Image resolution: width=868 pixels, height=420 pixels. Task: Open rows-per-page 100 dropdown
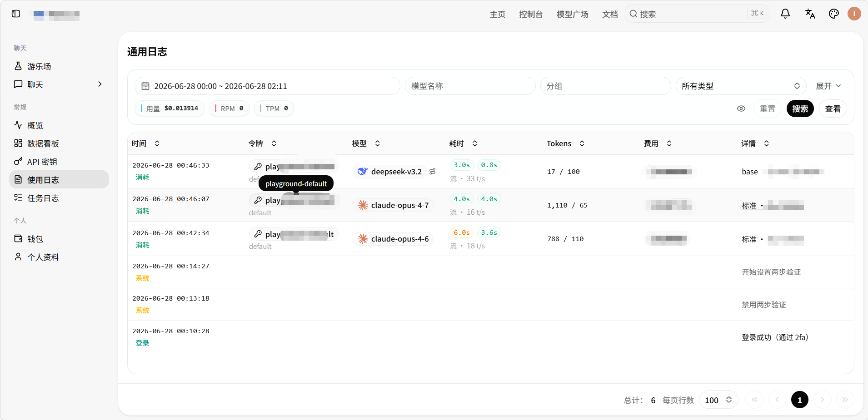pos(718,400)
